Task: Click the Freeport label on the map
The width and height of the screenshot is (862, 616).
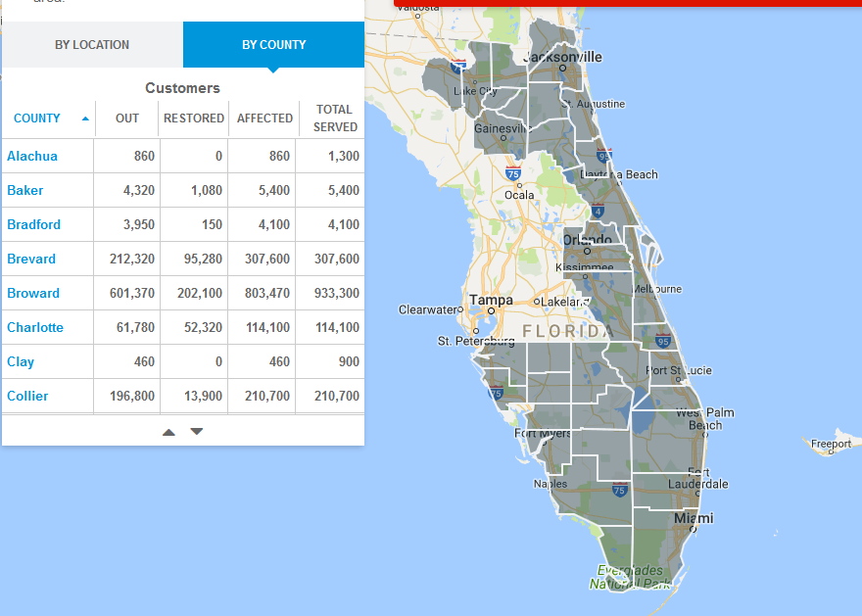Action: pyautogui.click(x=832, y=444)
